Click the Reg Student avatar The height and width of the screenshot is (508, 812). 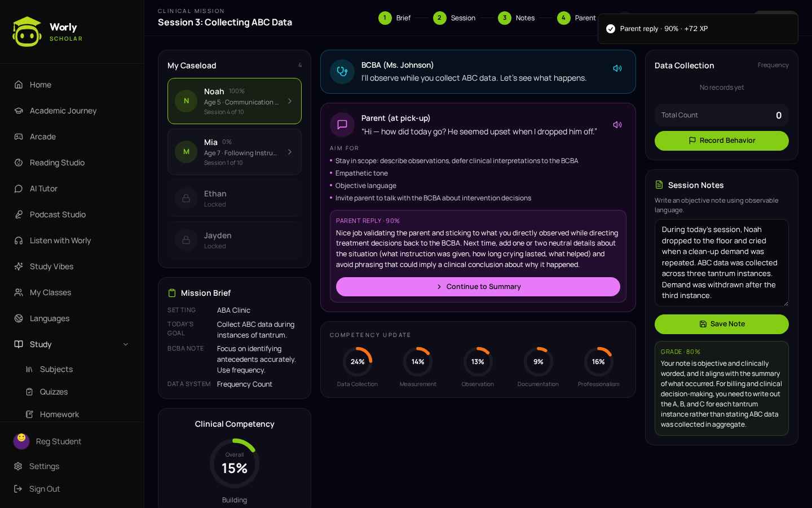coord(21,441)
